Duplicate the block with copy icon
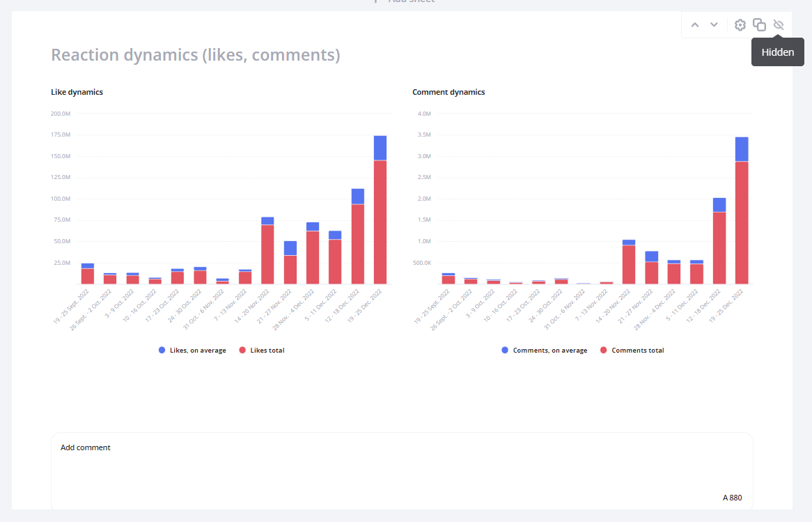This screenshot has height=522, width=812. point(759,25)
